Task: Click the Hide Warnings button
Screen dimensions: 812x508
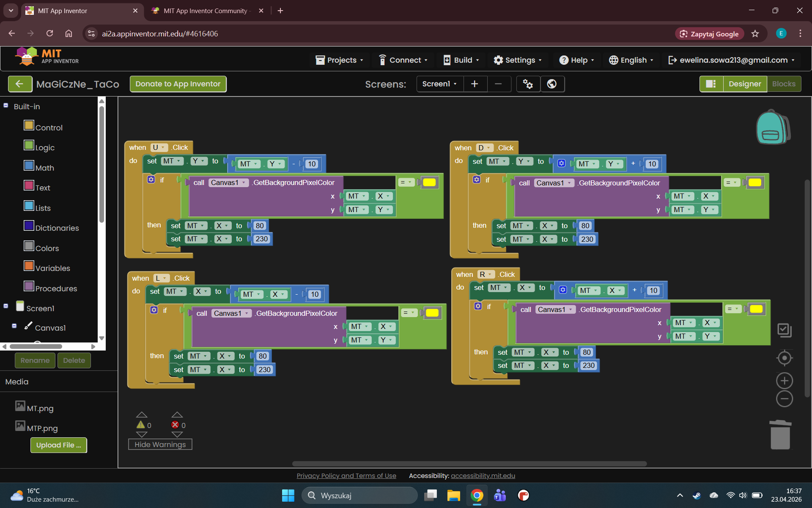Action: coord(160,444)
